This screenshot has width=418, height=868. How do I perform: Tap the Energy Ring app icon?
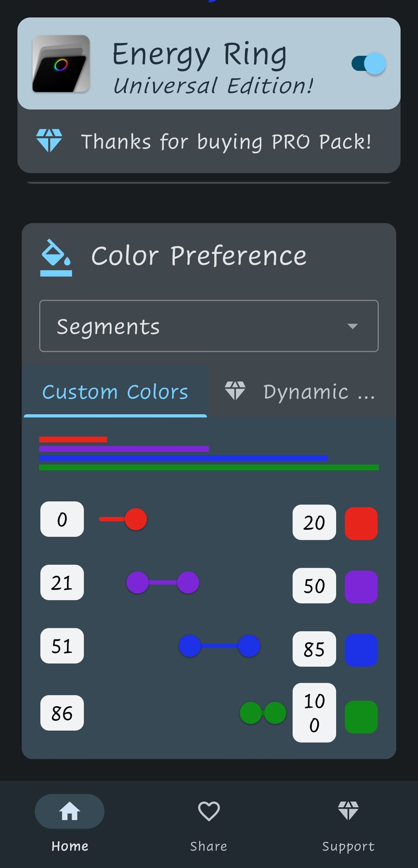click(x=61, y=64)
